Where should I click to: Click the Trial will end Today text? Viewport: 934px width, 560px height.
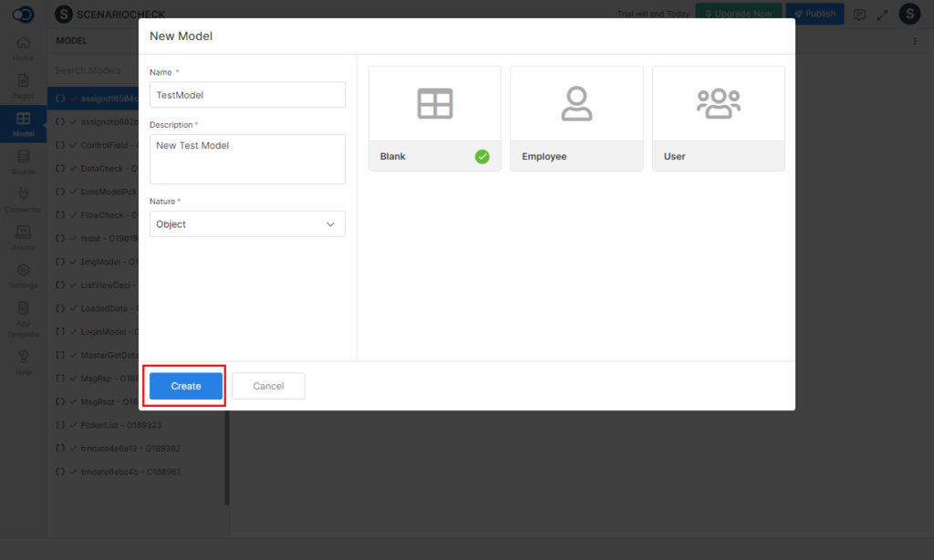653,14
